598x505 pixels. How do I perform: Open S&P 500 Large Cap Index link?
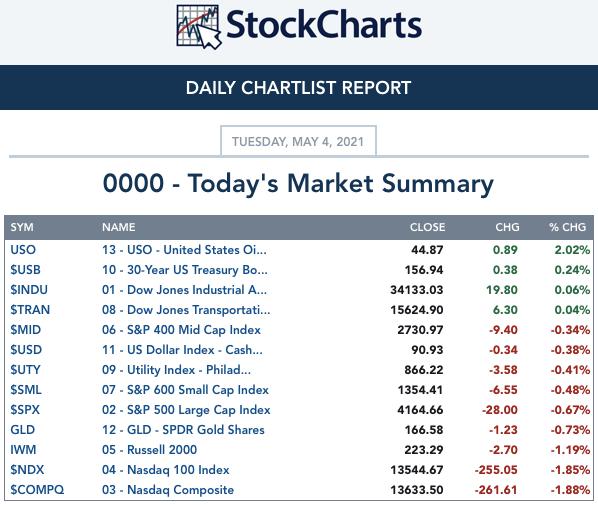click(186, 410)
